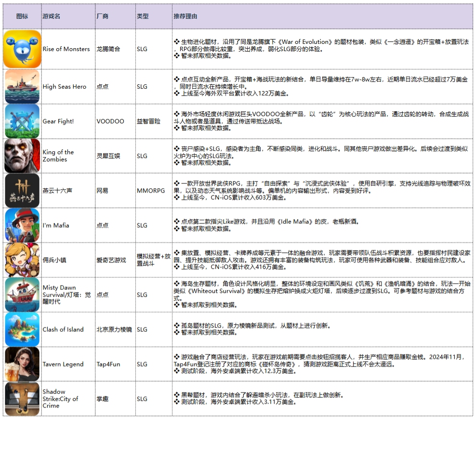Select the 燕云十六声 game icon
The height and width of the screenshot is (458, 476).
coord(22,191)
